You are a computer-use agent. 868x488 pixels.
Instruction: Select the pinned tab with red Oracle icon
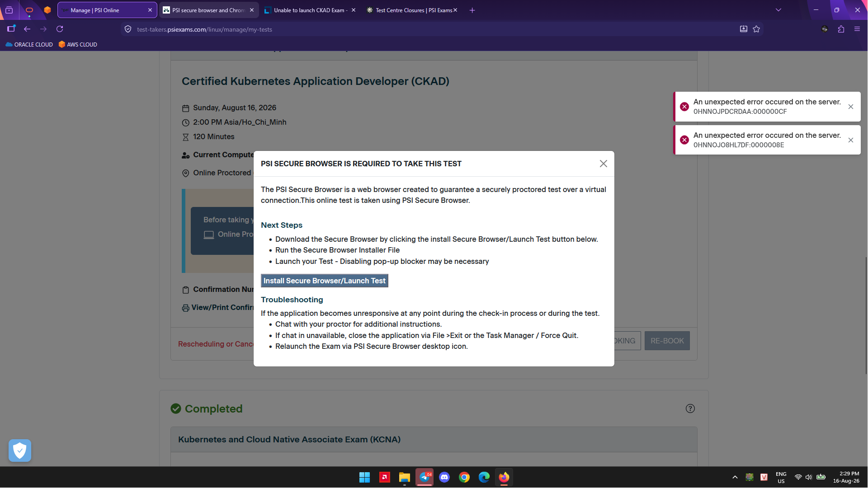click(x=29, y=10)
